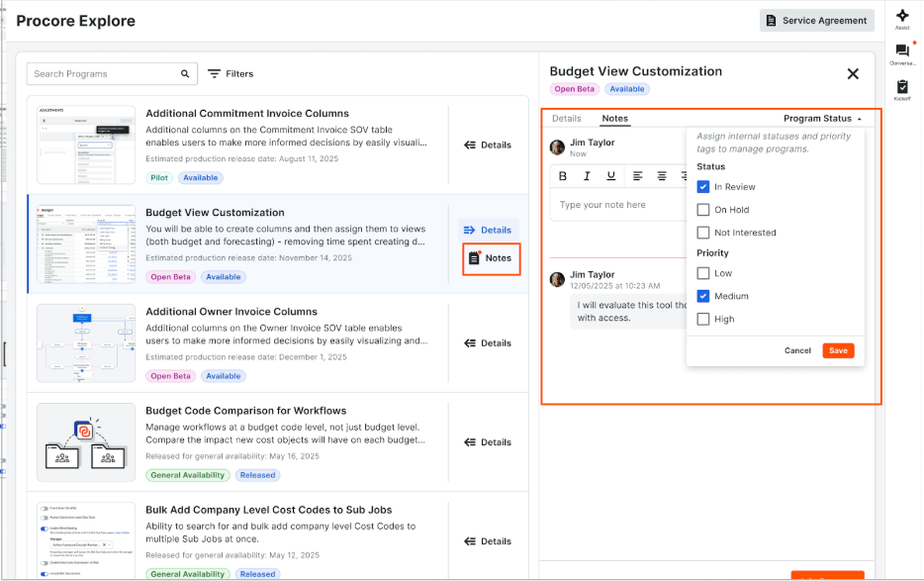924x581 pixels.
Task: Click the search magnifier icon
Action: click(x=185, y=73)
